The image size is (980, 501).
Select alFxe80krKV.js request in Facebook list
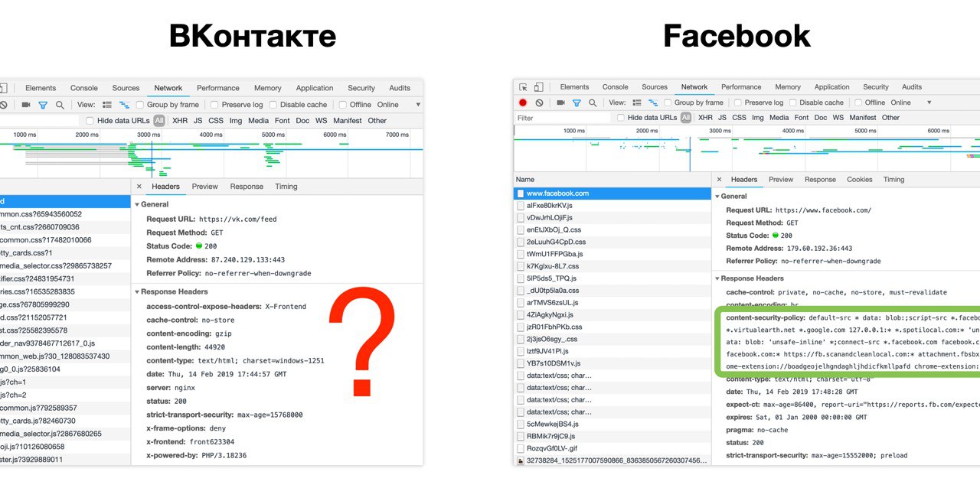click(612, 206)
